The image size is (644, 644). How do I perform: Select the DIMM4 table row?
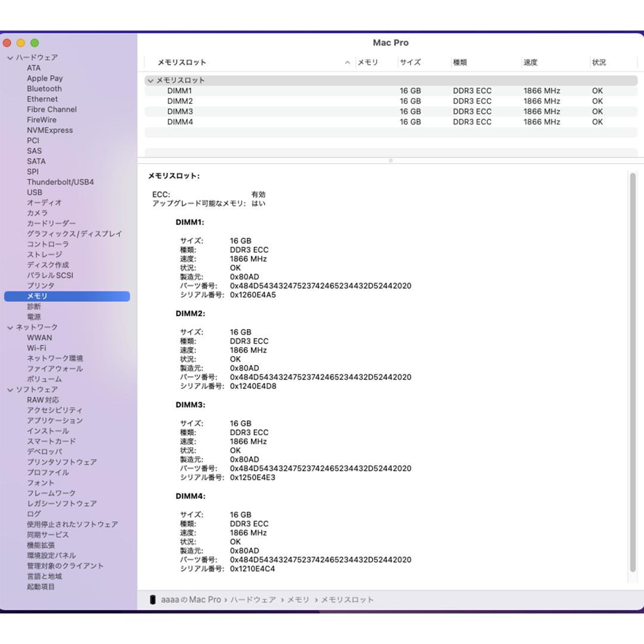coord(391,122)
